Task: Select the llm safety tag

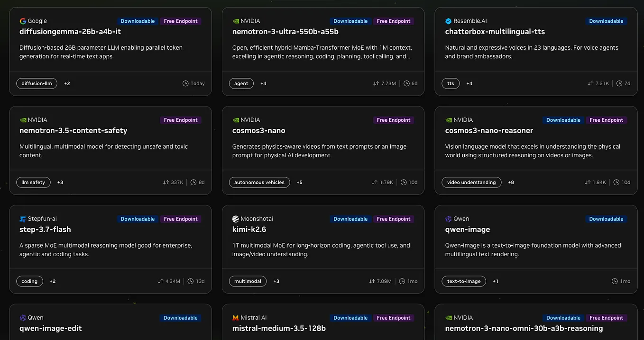Action: pyautogui.click(x=33, y=182)
